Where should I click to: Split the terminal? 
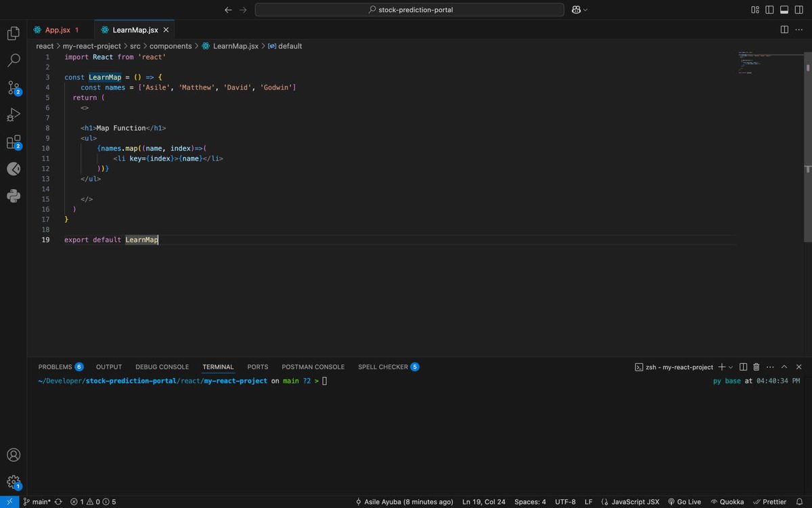[744, 367]
